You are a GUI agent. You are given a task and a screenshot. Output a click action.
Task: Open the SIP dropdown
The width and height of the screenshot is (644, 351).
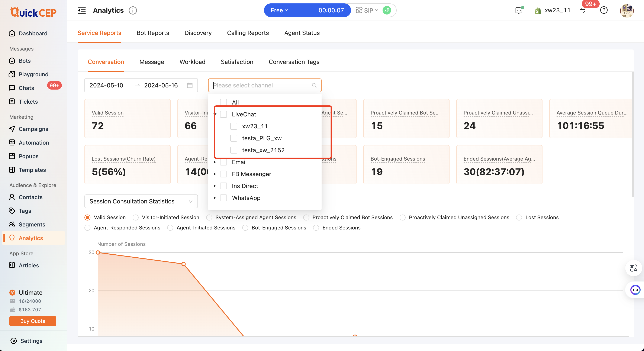pos(367,10)
